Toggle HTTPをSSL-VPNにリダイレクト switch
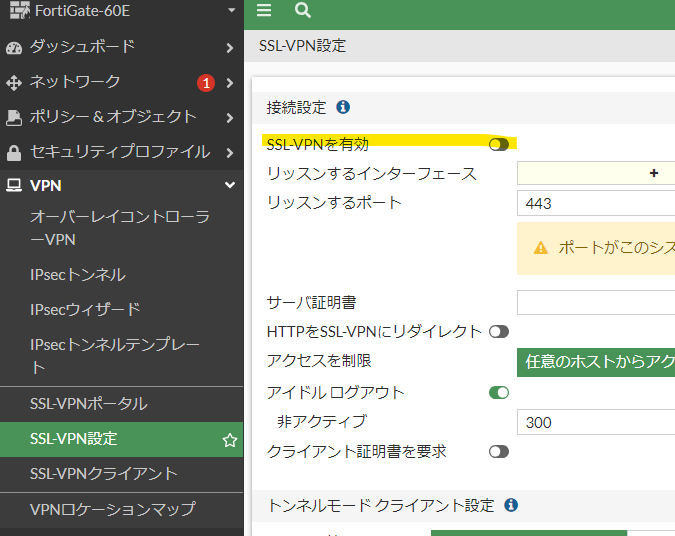 pos(499,332)
